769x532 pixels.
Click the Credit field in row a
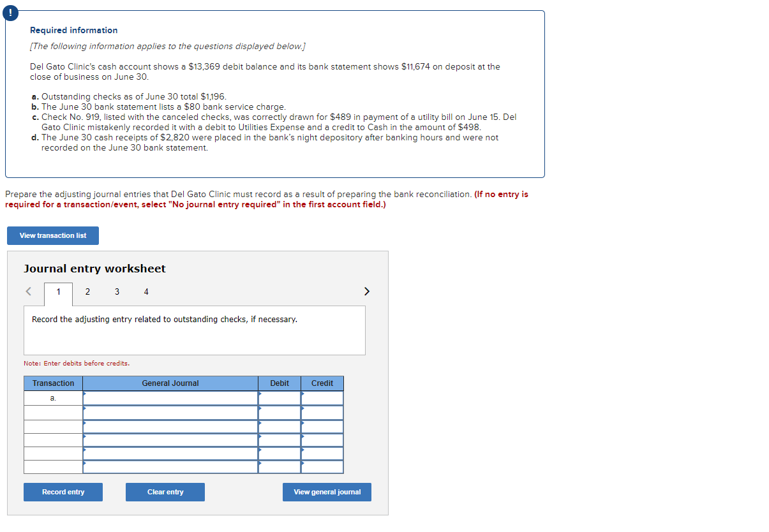[322, 398]
